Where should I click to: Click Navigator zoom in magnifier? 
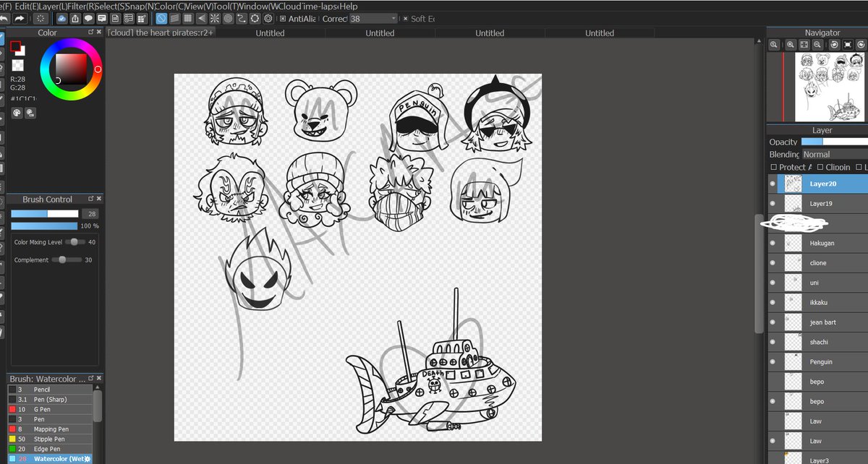coord(791,45)
